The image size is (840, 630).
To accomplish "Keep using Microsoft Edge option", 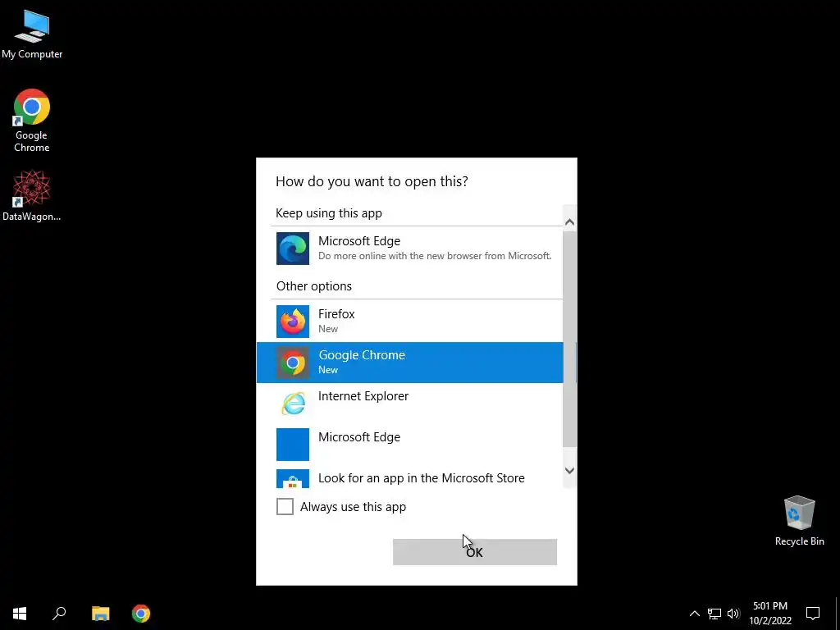I will pos(410,249).
